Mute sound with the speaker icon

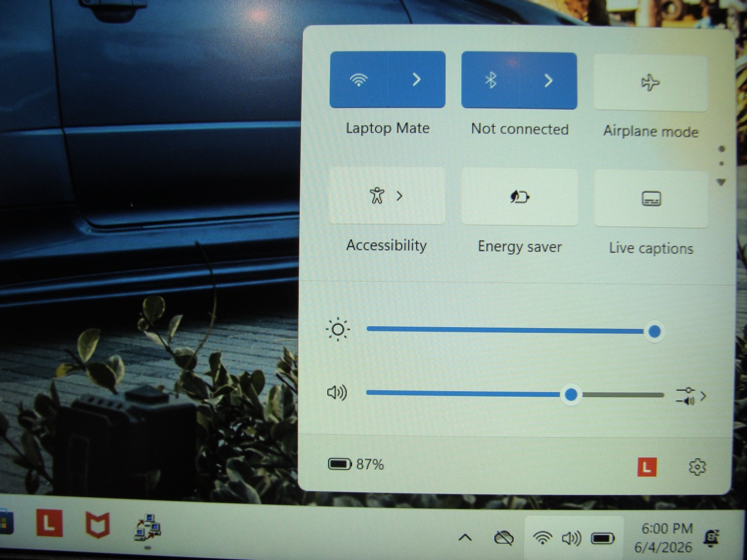[337, 393]
